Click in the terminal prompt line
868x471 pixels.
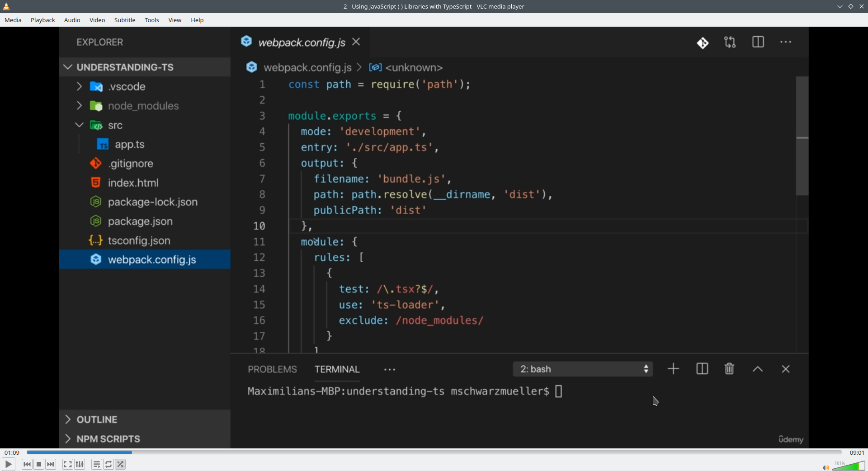tap(405, 391)
